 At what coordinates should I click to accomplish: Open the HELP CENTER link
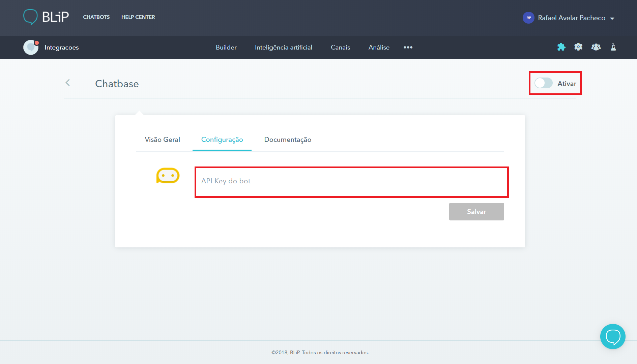pos(138,17)
